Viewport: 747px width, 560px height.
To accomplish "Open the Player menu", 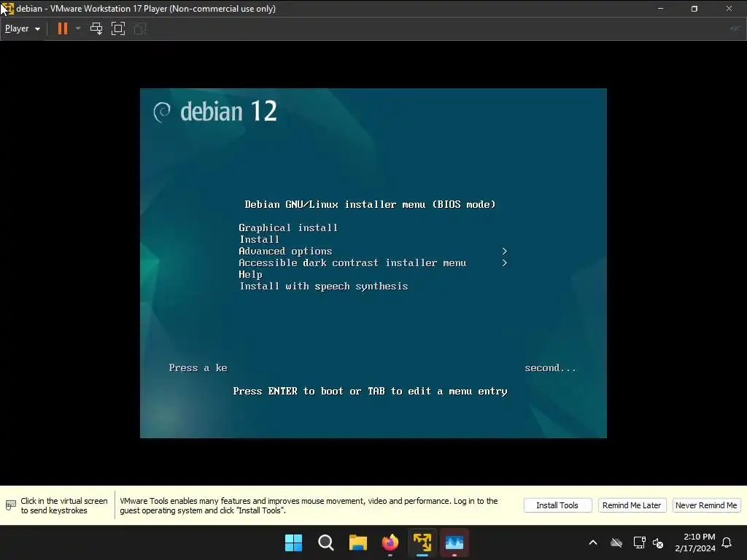I will [23, 28].
